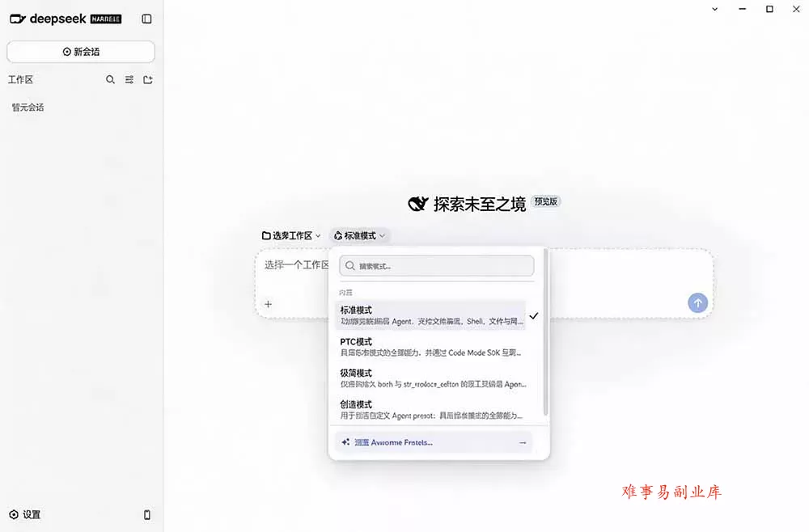The height and width of the screenshot is (532, 809).
Task: Click the whale icon beside 探索未至之境
Action: (418, 204)
